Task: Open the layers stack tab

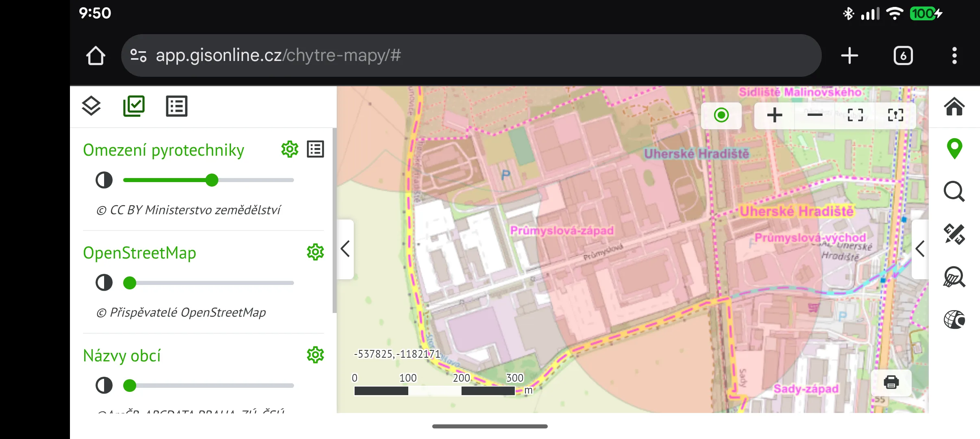Action: (91, 106)
